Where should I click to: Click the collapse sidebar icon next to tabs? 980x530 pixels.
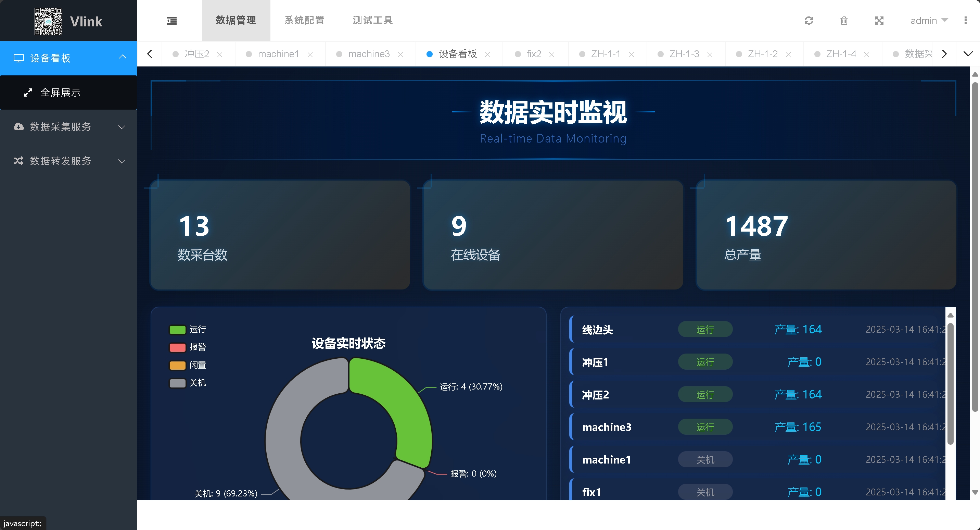pos(171,21)
